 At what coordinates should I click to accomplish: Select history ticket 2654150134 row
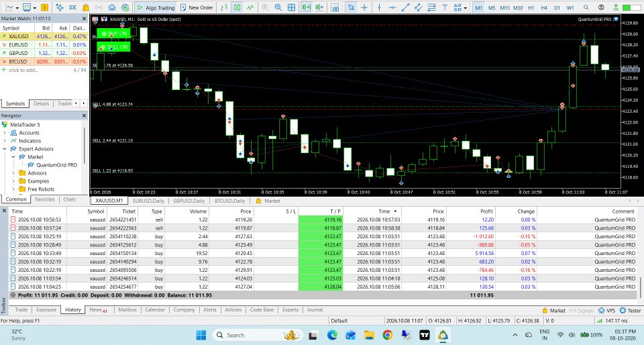[323, 253]
